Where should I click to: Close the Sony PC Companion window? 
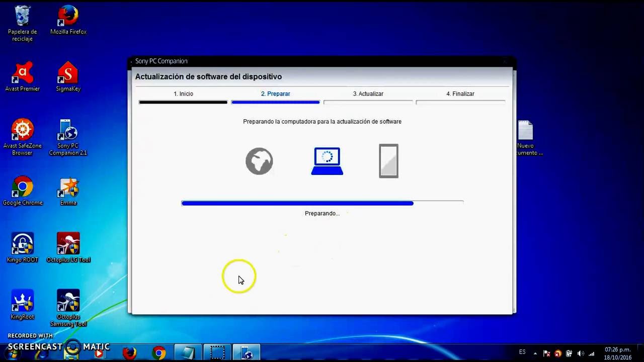click(x=505, y=61)
